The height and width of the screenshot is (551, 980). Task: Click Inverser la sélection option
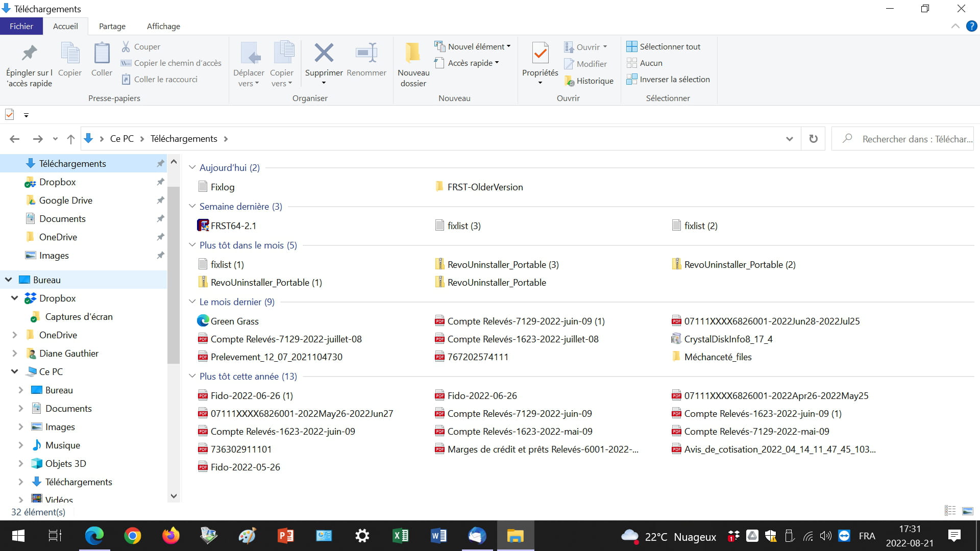674,79
